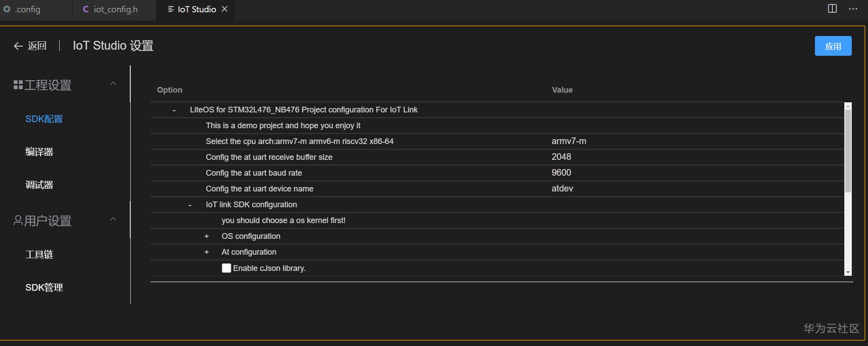Close the IoT Studio tab
Image resolution: width=868 pixels, height=346 pixels.
pyautogui.click(x=225, y=9)
